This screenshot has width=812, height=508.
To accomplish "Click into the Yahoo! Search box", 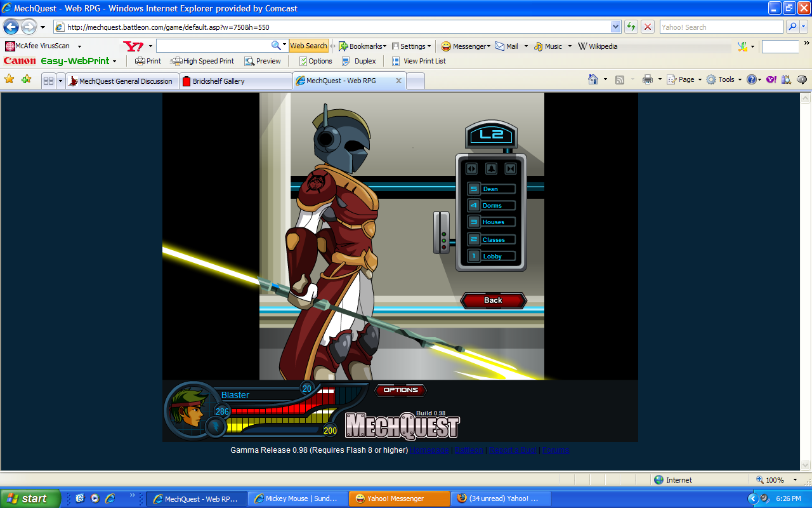I will pyautogui.click(x=721, y=27).
